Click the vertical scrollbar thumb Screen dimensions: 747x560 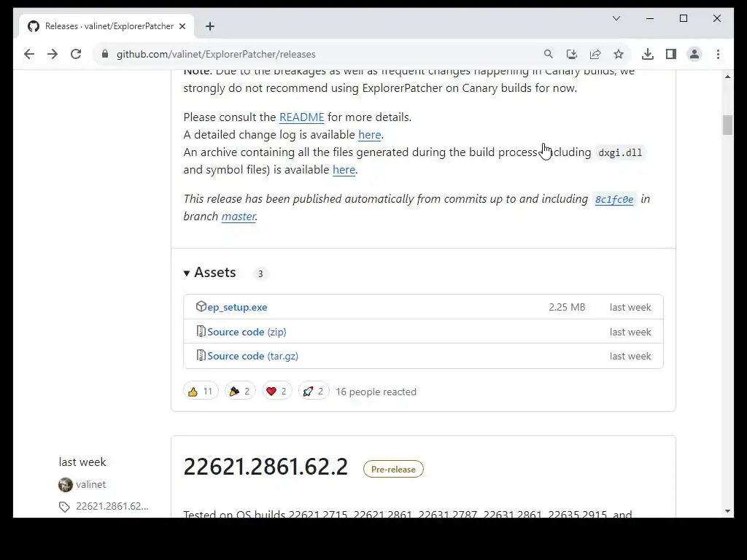coord(727,125)
